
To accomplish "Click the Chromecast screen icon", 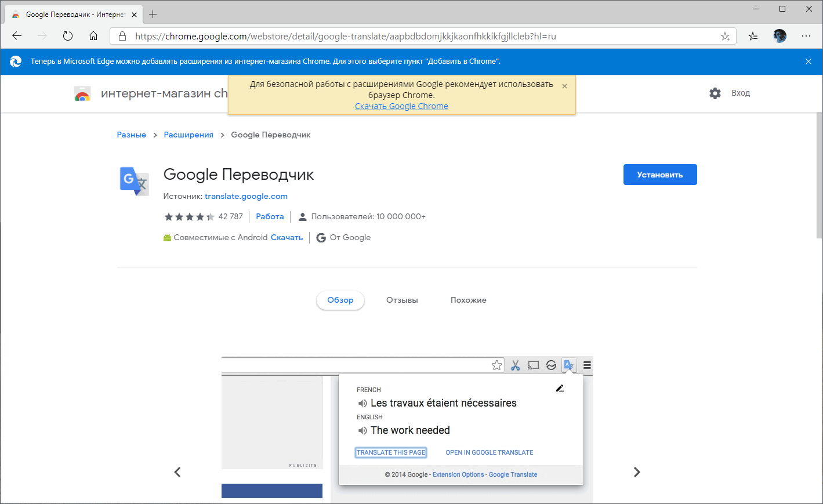I will click(x=533, y=365).
